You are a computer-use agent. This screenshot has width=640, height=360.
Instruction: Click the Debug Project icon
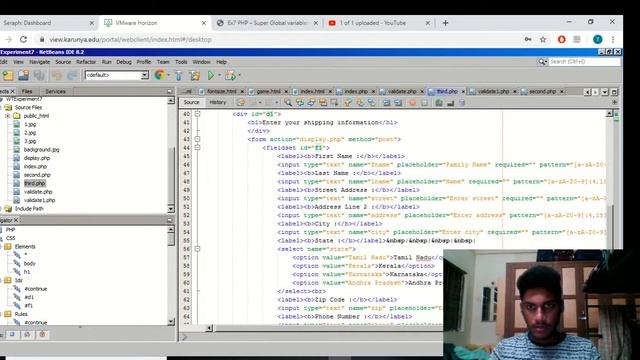click(x=230, y=75)
